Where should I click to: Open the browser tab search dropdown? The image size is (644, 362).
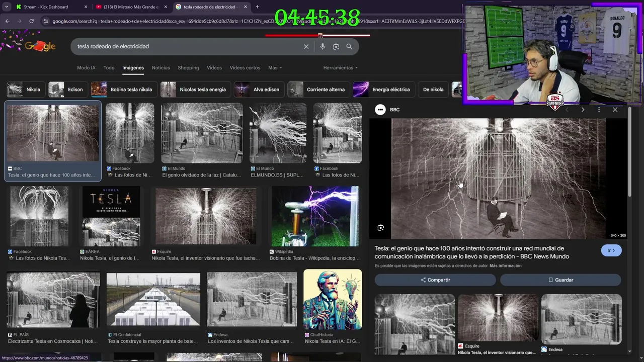[7, 7]
